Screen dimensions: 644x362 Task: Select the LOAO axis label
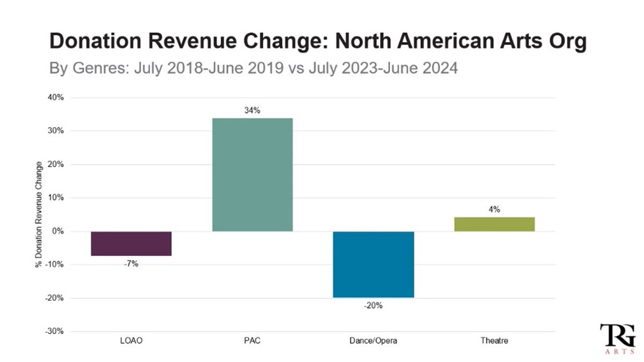point(131,340)
